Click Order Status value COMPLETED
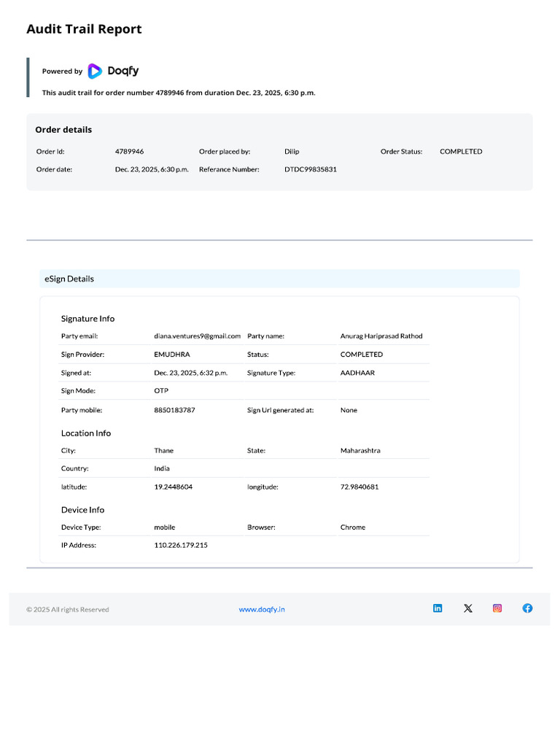Image resolution: width=560 pixels, height=747 pixels. click(x=461, y=152)
